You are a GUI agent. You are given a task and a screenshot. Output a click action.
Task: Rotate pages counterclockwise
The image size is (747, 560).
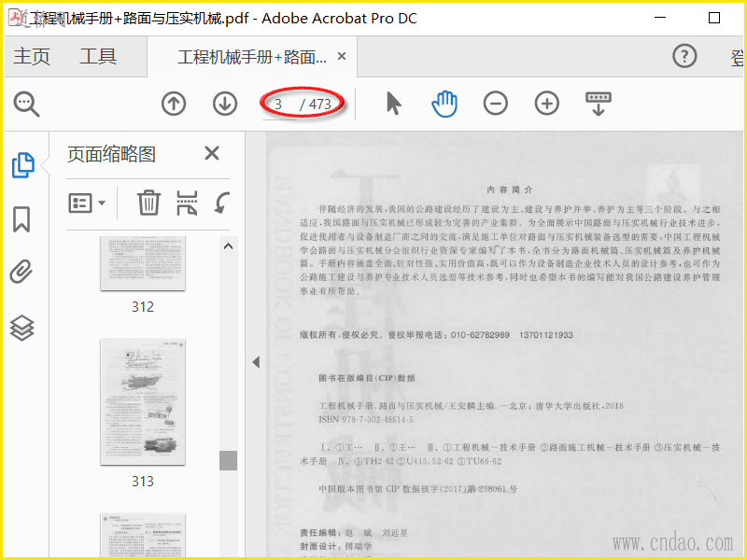(222, 203)
